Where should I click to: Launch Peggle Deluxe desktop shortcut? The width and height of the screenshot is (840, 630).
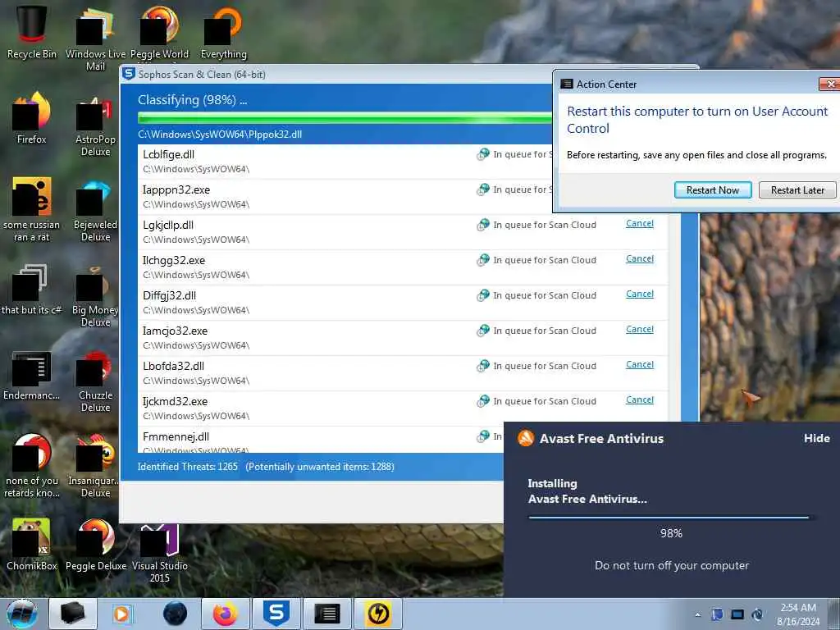point(95,545)
